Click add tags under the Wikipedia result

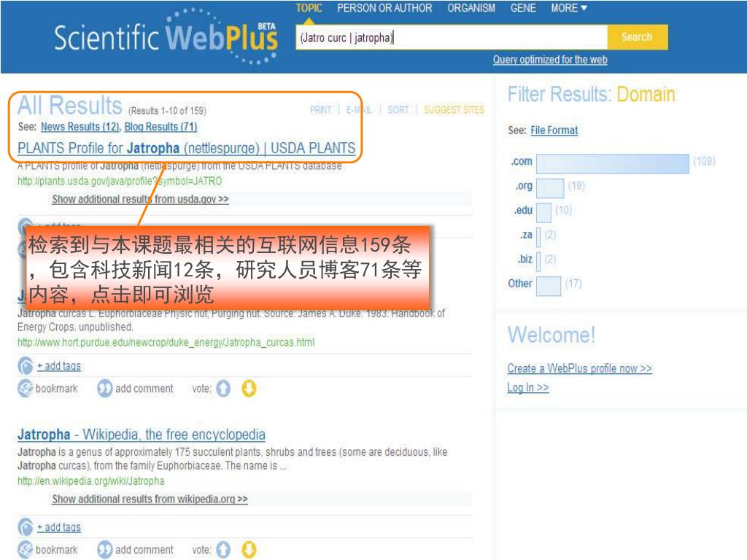tap(59, 527)
